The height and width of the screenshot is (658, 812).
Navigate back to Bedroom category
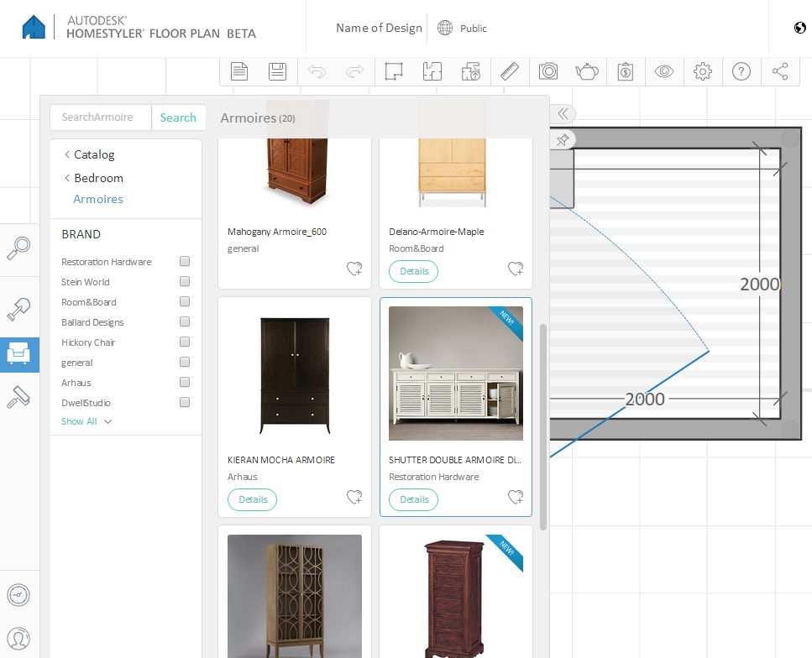click(x=97, y=178)
